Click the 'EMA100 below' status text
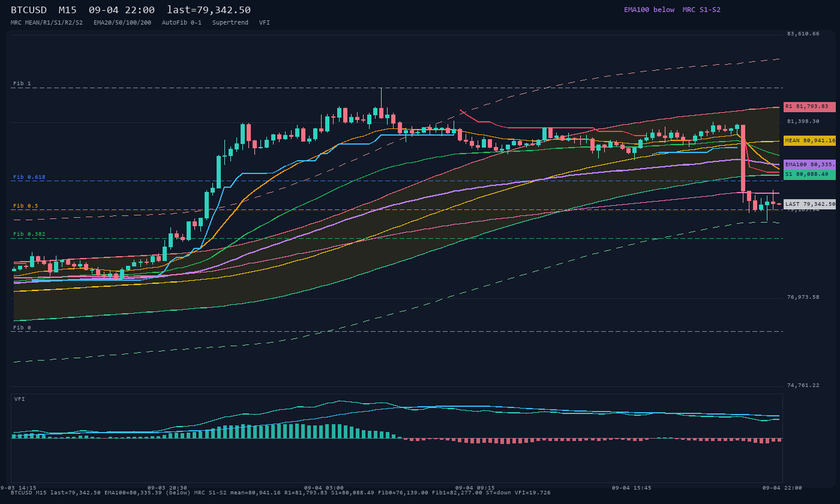 tap(649, 10)
